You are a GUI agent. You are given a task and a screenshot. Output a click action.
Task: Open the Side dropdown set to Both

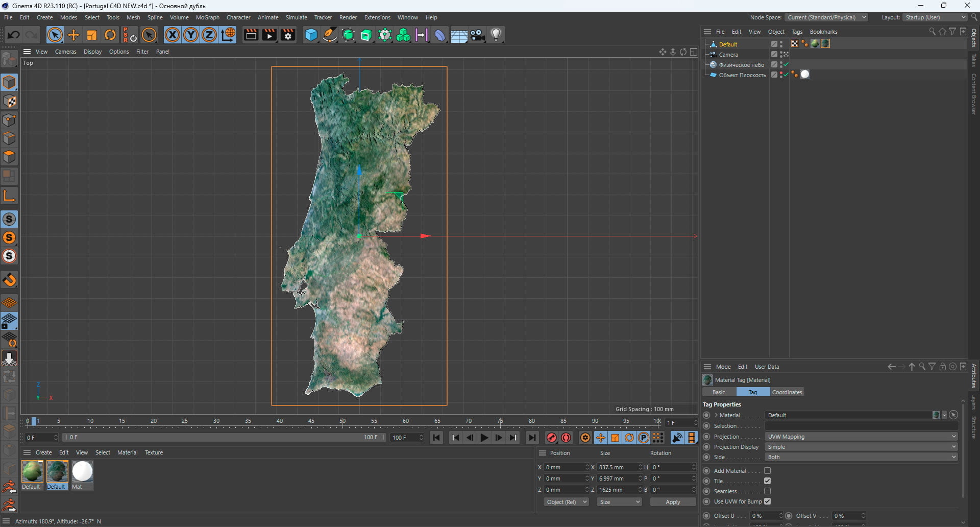[861, 457]
